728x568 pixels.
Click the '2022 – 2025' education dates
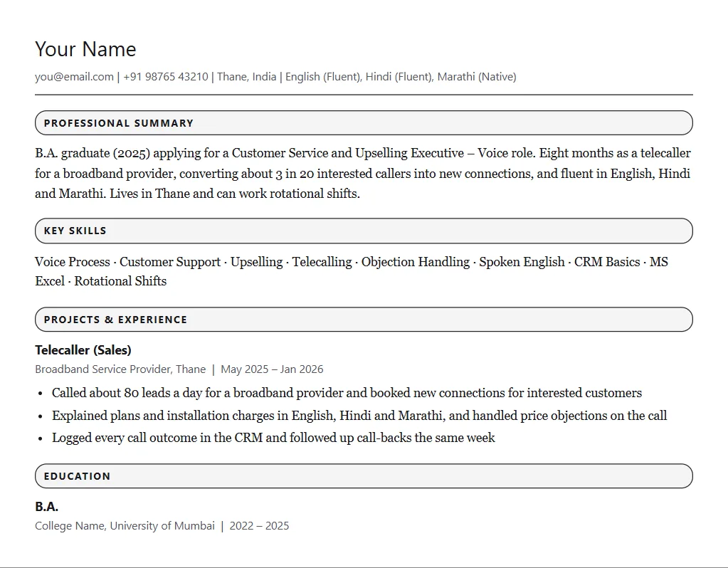coord(259,526)
